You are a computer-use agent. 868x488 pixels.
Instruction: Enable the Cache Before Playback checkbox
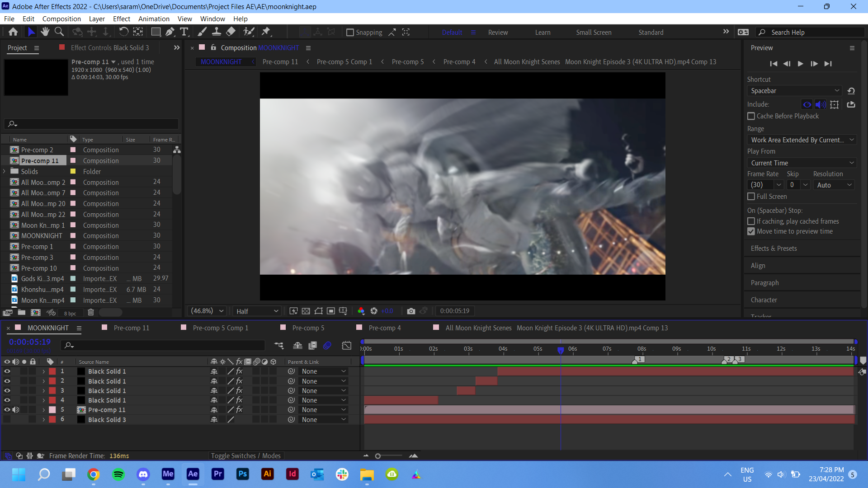[751, 116]
